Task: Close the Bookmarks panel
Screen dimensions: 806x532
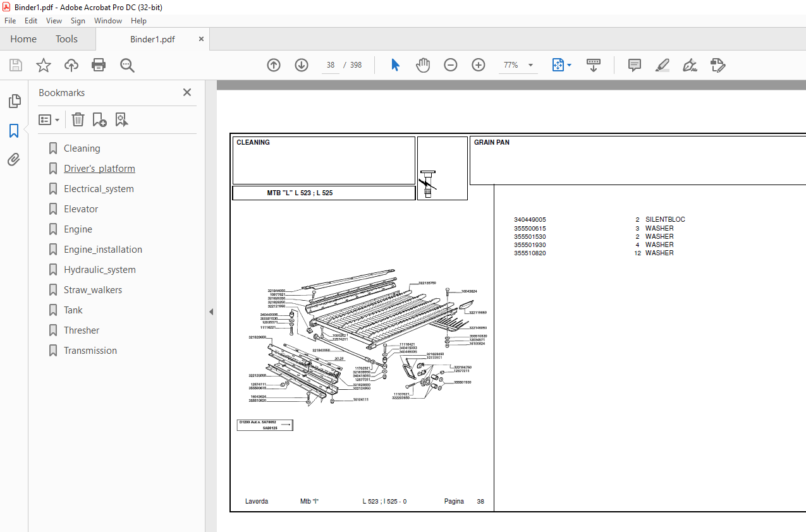Action: click(187, 92)
